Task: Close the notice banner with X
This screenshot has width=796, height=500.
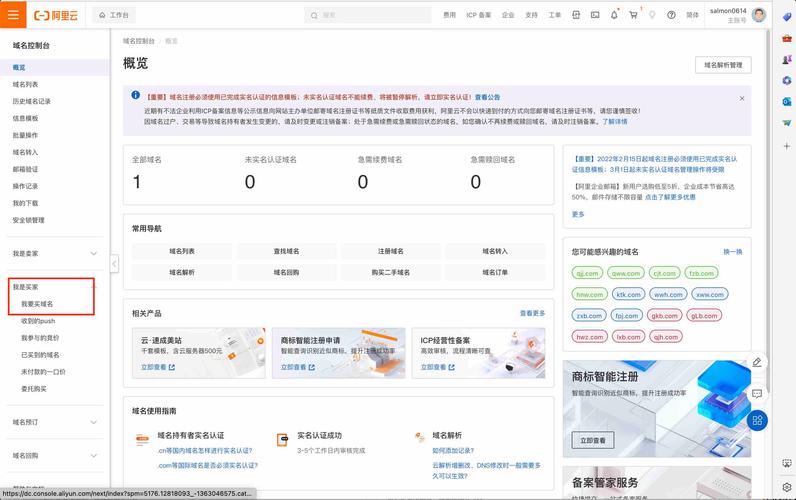Action: 742,98
